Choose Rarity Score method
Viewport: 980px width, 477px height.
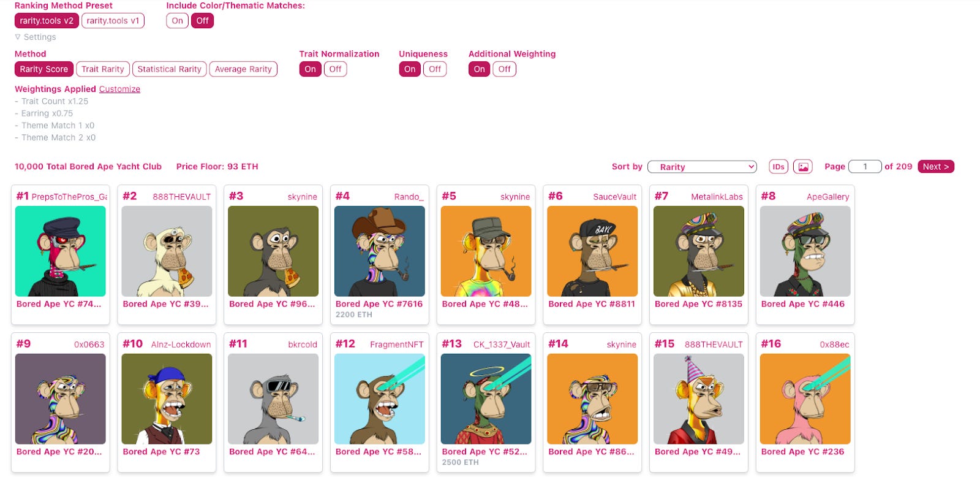tap(44, 69)
